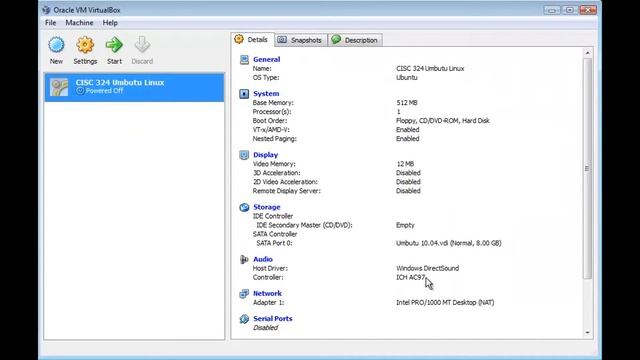This screenshot has width=640, height=360.
Task: Start the VM with green arrow
Action: (114, 45)
